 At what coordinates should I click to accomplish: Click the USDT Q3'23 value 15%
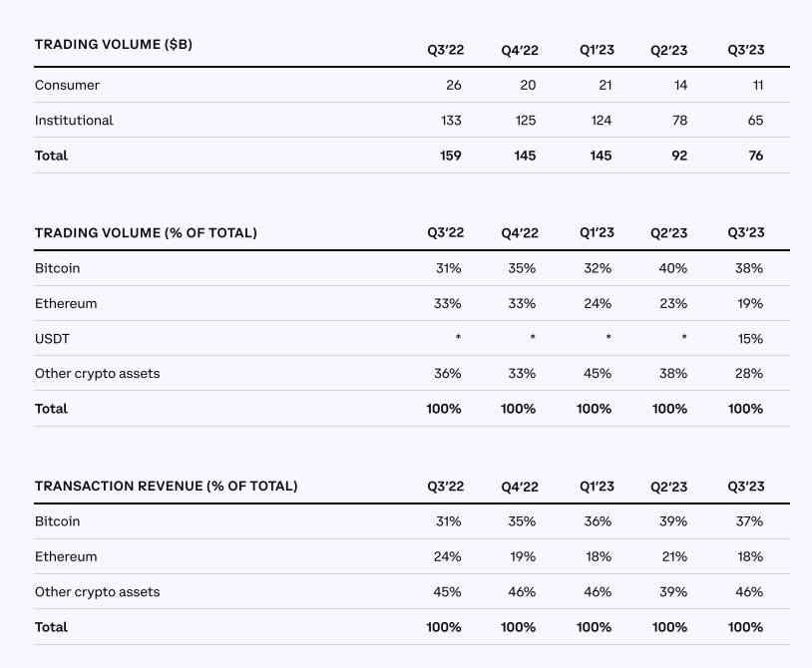click(x=750, y=338)
